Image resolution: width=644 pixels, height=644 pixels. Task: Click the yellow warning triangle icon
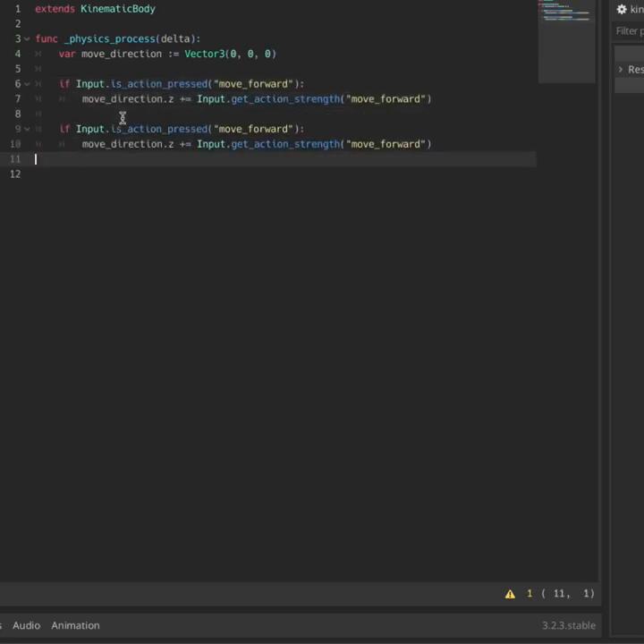[x=510, y=594]
